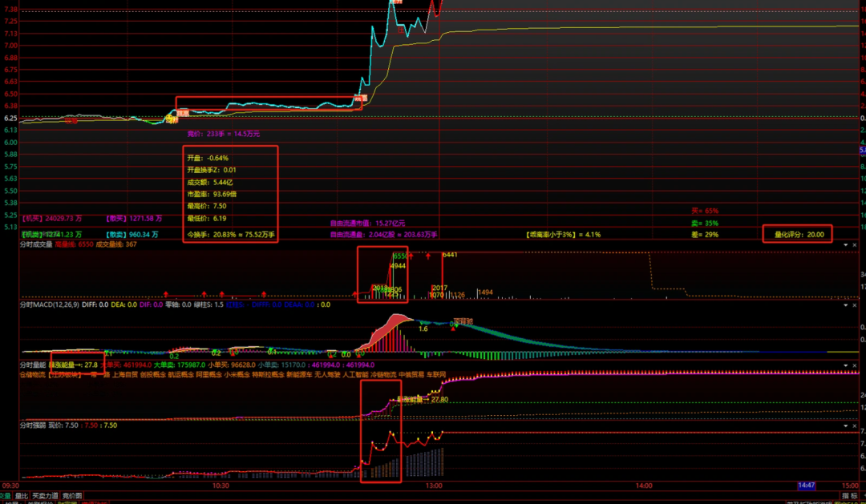Select the 人工智能 concept label

tap(355, 375)
